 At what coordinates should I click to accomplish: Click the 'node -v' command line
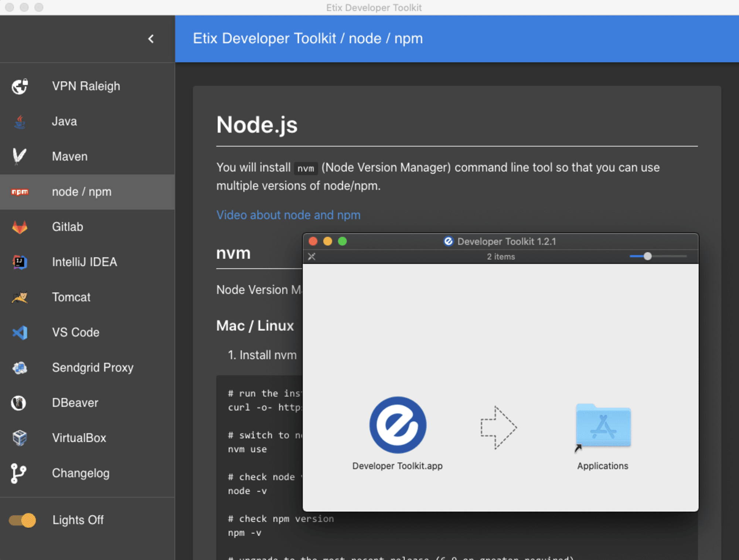click(x=247, y=491)
